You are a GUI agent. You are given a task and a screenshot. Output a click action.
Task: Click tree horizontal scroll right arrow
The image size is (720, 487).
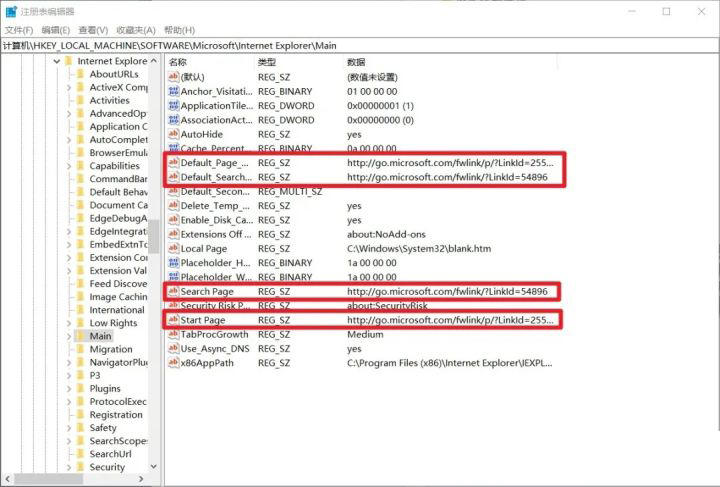[141, 479]
